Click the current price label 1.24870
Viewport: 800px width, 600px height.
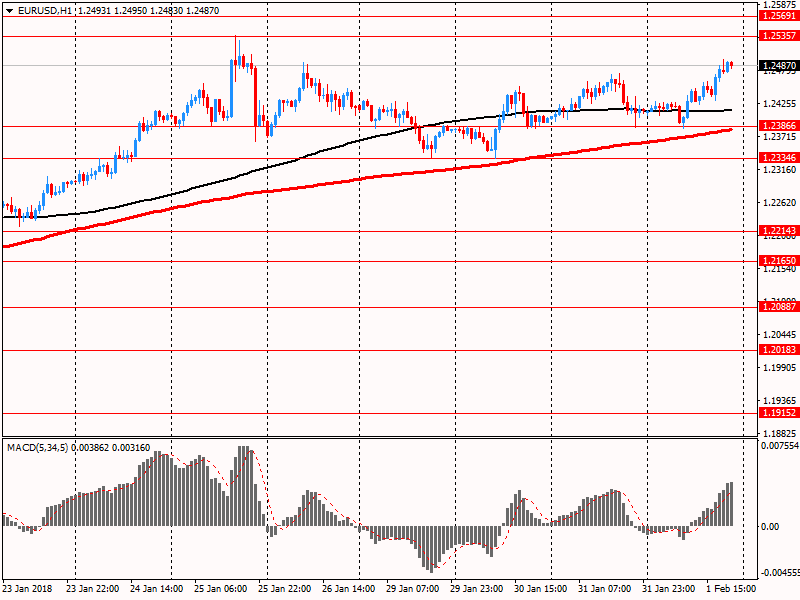click(779, 65)
